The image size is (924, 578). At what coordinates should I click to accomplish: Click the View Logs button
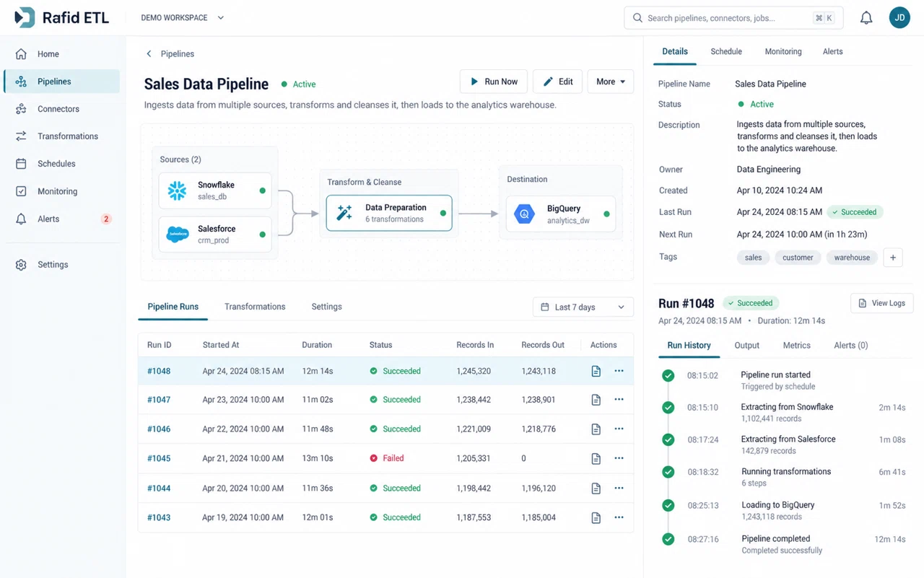(x=882, y=303)
